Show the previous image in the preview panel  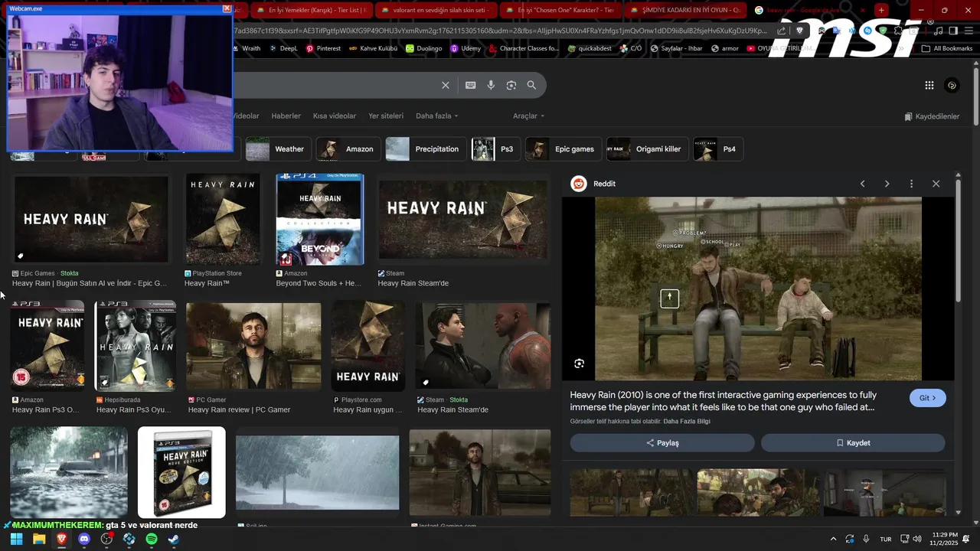(x=862, y=184)
